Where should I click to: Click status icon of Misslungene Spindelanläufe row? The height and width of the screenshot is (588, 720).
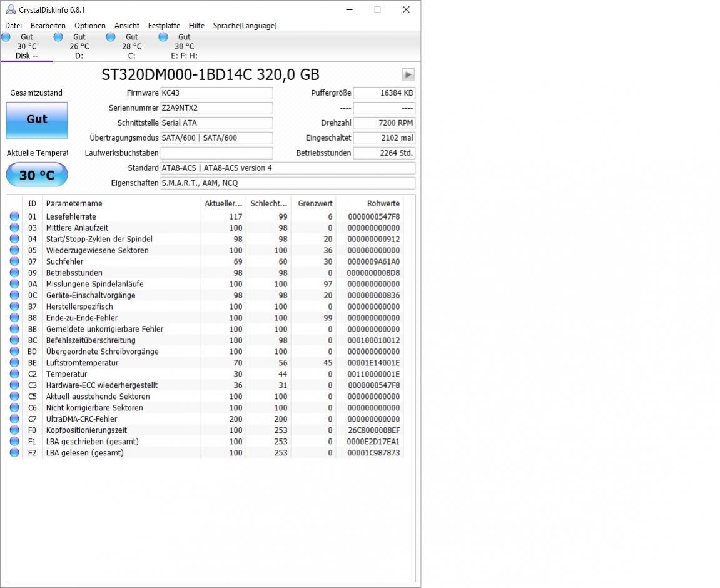point(14,283)
